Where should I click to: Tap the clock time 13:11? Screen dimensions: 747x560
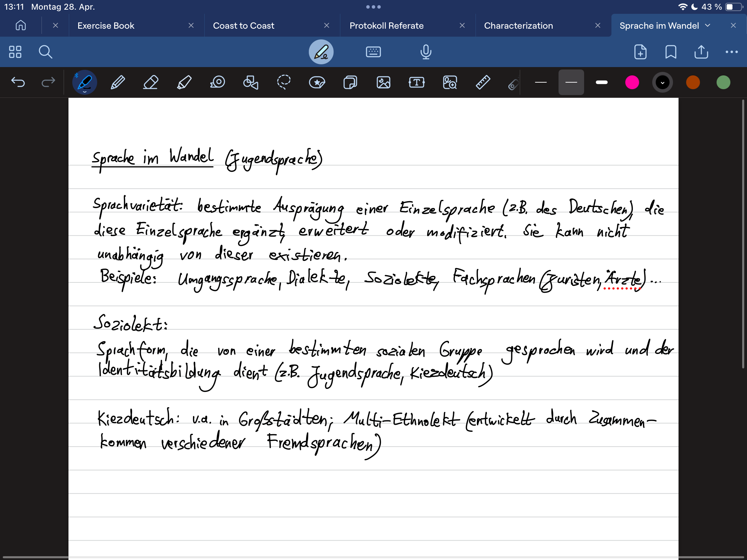(14, 7)
